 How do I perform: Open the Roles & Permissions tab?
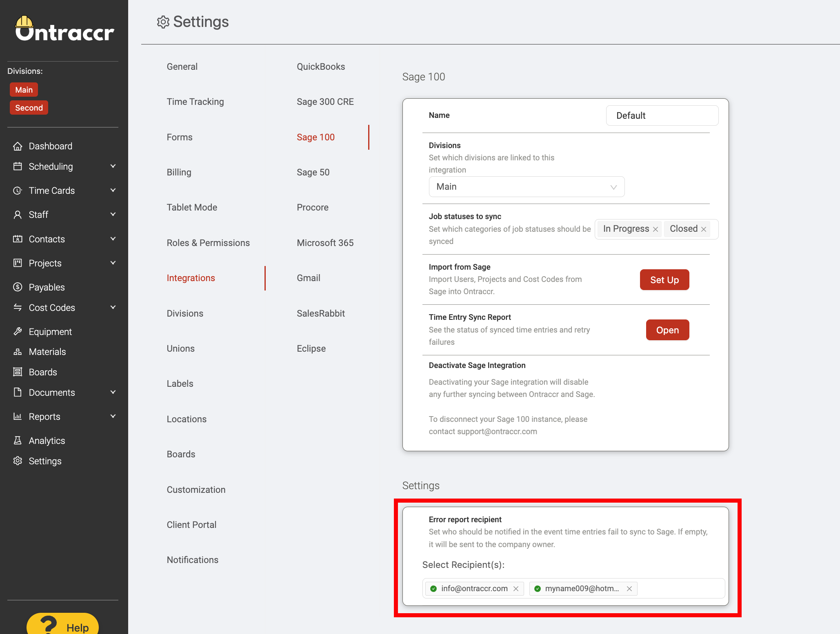(208, 243)
